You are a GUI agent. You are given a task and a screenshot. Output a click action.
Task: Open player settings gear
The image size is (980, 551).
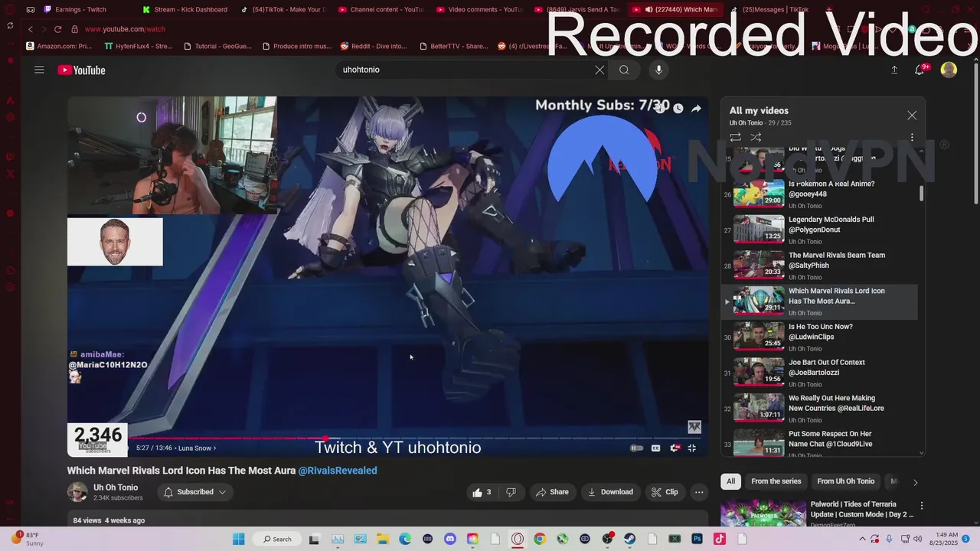[x=675, y=448]
